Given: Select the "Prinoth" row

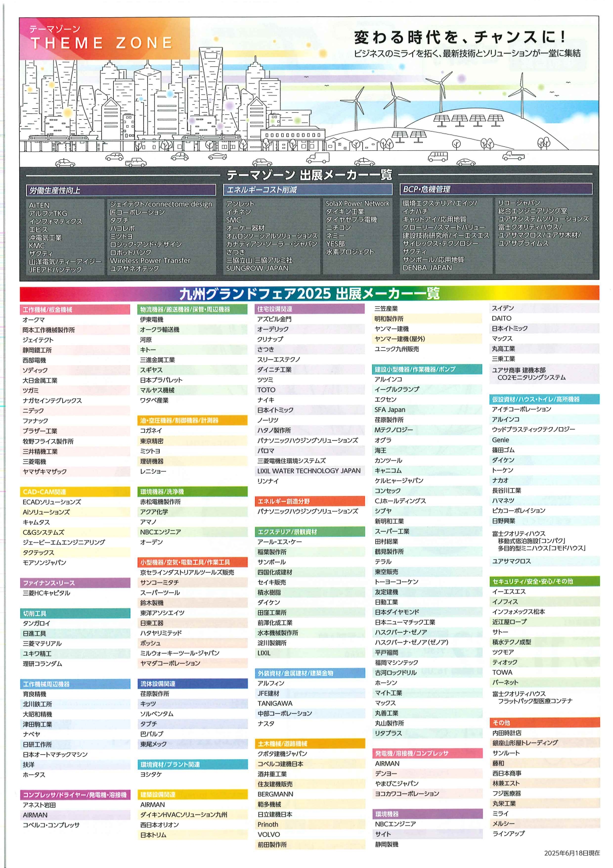Looking at the screenshot, I should (310, 824).
